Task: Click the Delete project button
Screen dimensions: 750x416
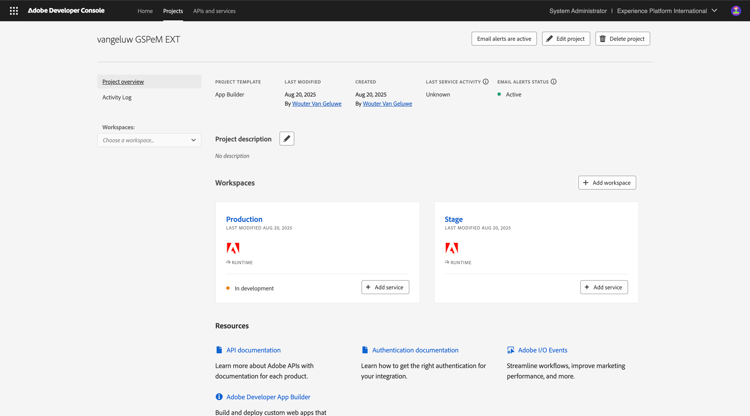Action: [622, 39]
